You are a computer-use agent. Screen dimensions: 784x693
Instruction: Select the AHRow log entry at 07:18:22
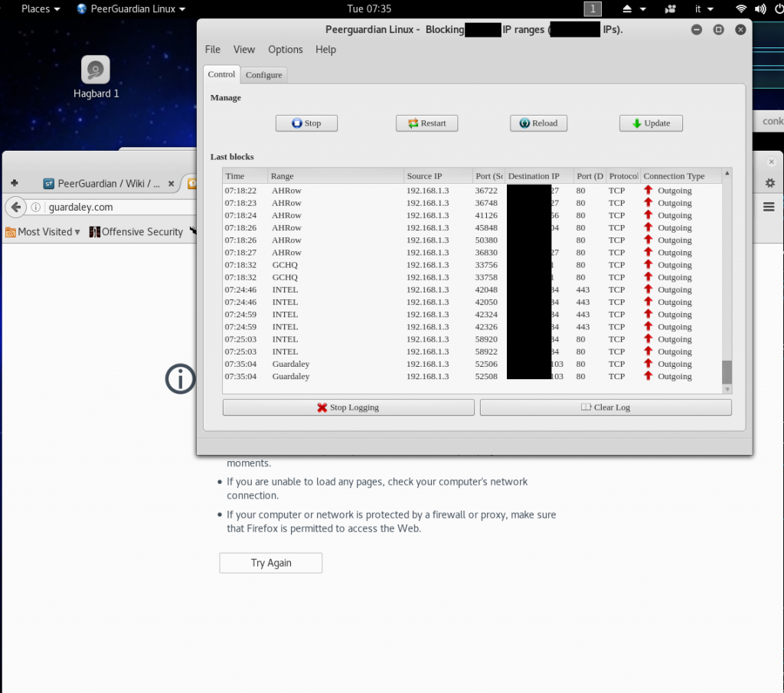pyautogui.click(x=472, y=191)
